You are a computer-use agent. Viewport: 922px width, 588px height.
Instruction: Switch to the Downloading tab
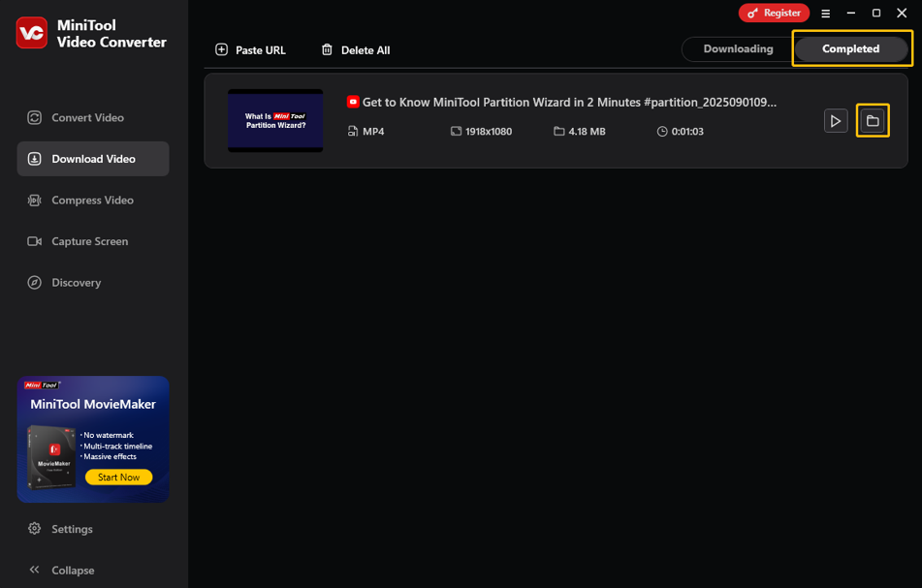click(x=738, y=48)
